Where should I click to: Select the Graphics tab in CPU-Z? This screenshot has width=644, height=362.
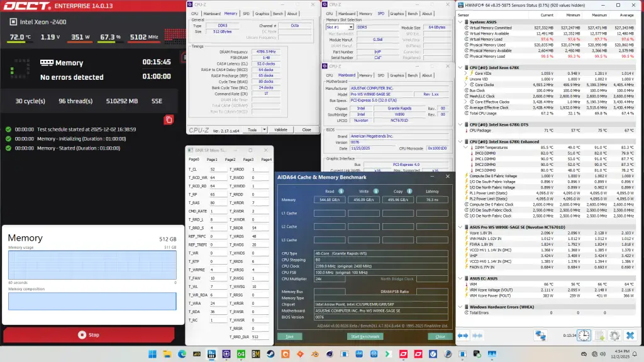(262, 14)
